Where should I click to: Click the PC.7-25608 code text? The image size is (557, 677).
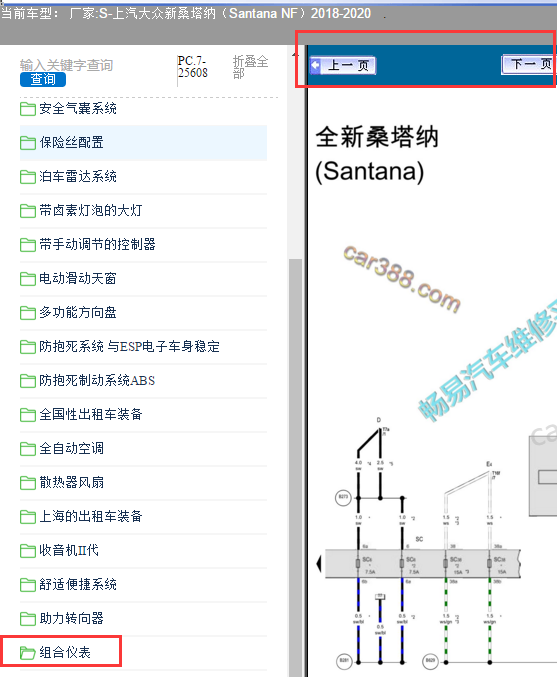pos(193,67)
